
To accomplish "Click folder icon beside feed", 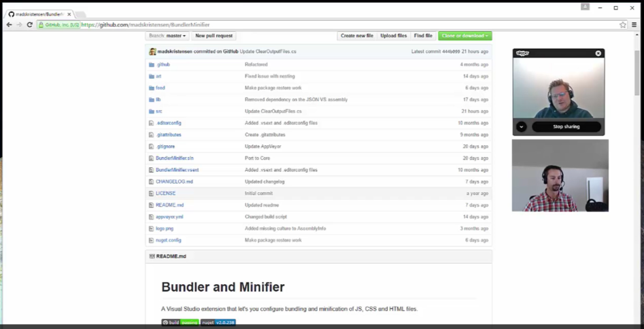I will 152,88.
